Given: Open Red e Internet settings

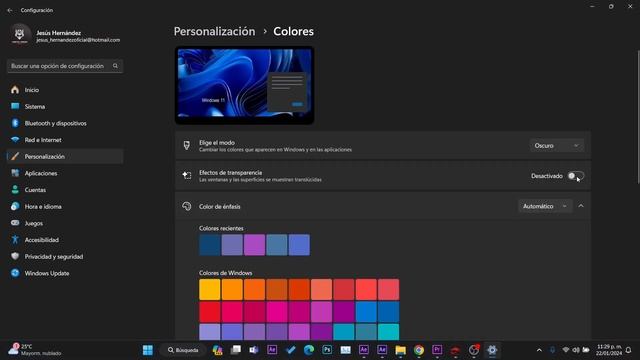Looking at the screenshot, I should click(x=65, y=140).
